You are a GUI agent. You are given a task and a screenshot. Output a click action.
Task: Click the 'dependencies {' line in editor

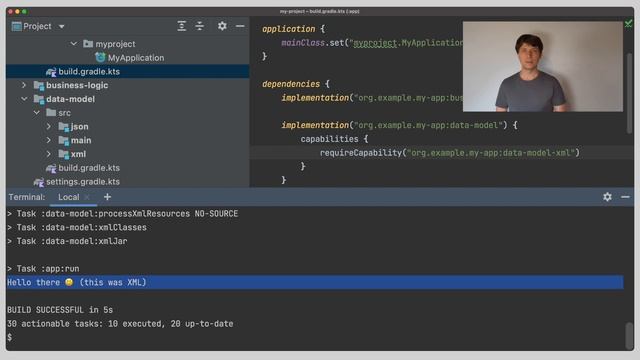point(296,84)
